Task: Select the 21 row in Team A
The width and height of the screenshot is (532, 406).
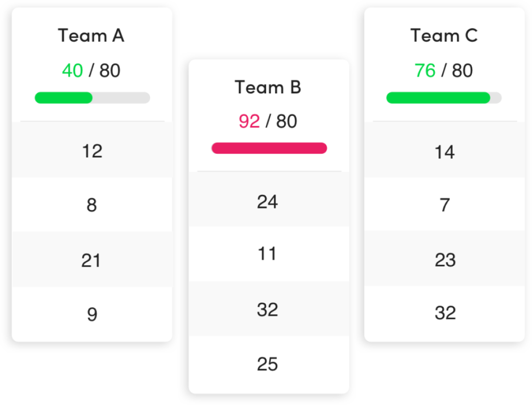Action: (92, 260)
